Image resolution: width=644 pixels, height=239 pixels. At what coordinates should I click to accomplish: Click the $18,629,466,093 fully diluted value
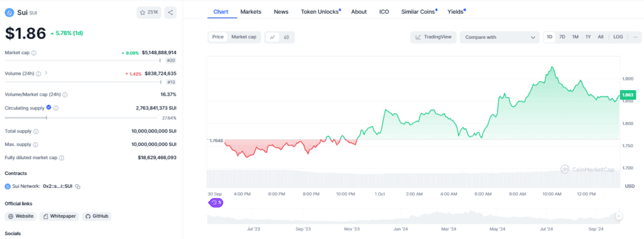coord(157,158)
